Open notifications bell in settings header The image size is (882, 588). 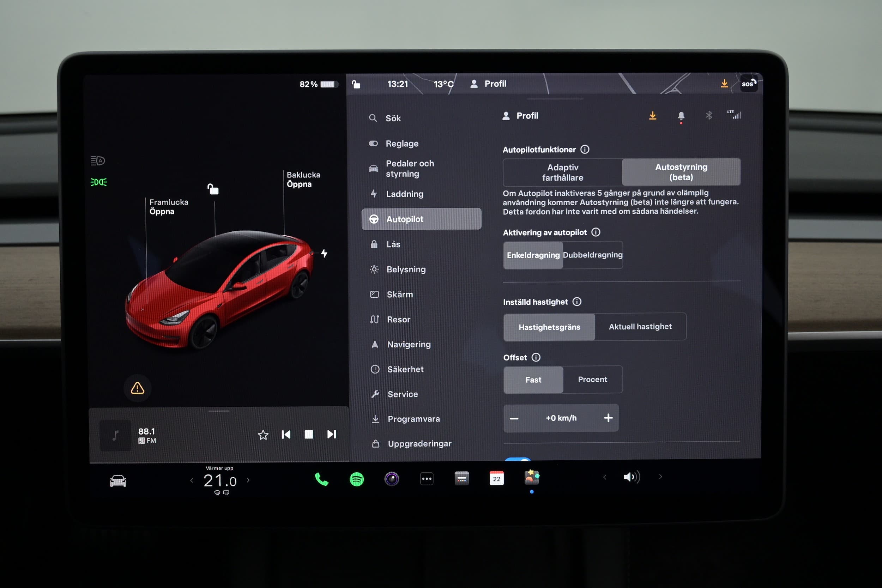point(681,116)
